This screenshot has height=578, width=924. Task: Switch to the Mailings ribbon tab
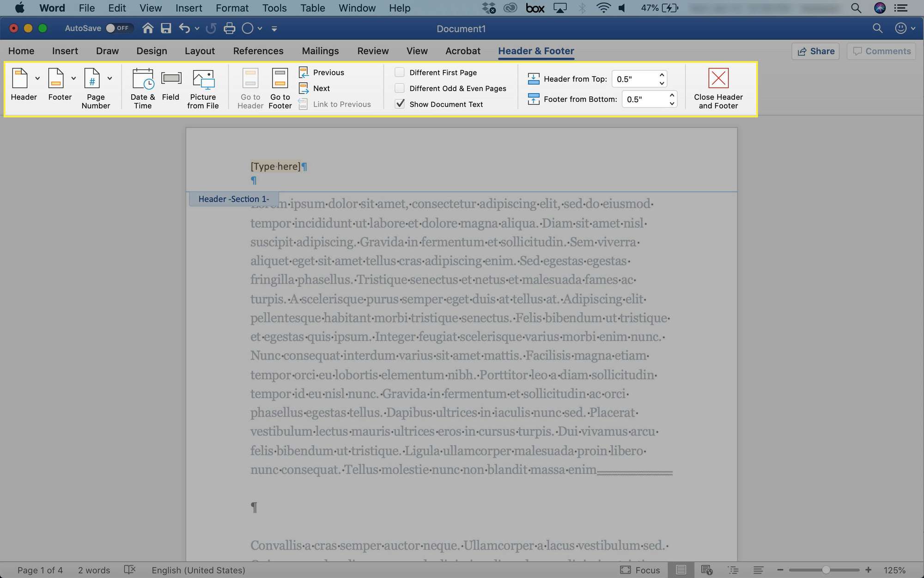click(320, 50)
